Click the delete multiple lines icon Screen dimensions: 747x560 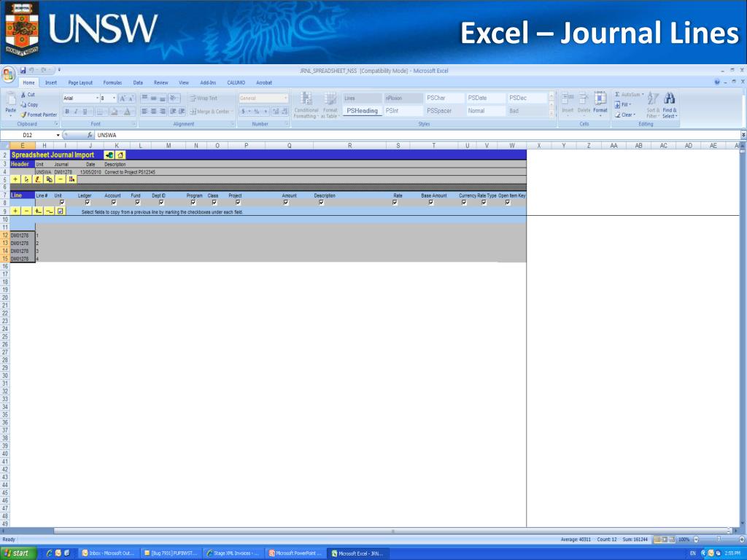click(x=49, y=211)
